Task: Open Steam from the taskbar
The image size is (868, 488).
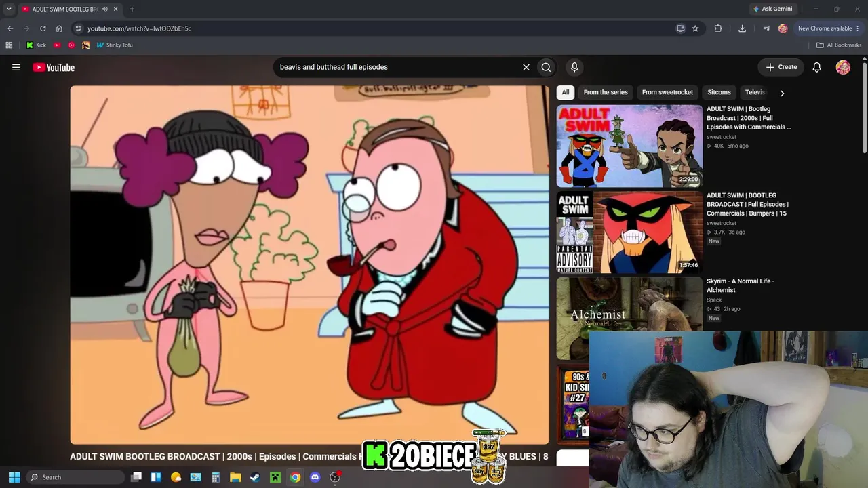Action: [255, 477]
